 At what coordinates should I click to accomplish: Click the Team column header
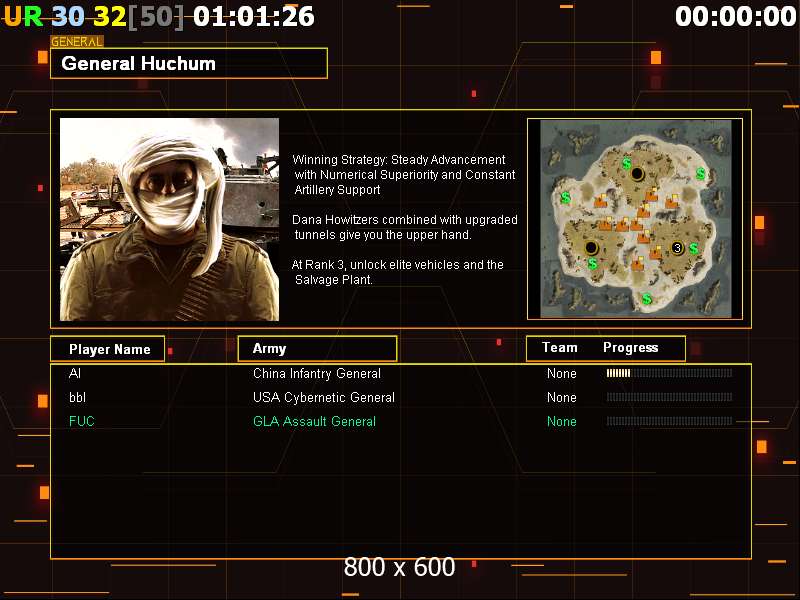[x=560, y=347]
